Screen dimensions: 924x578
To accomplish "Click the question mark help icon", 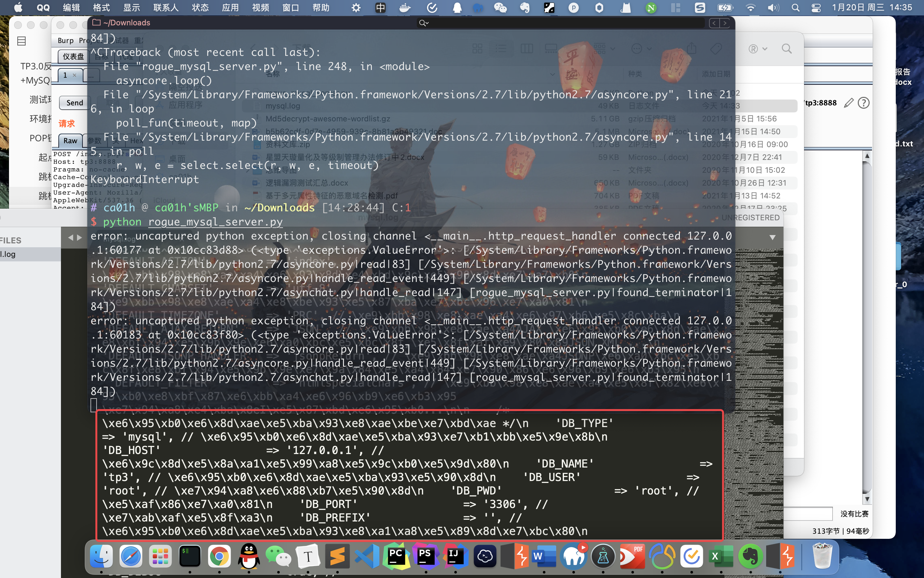I will pyautogui.click(x=864, y=102).
